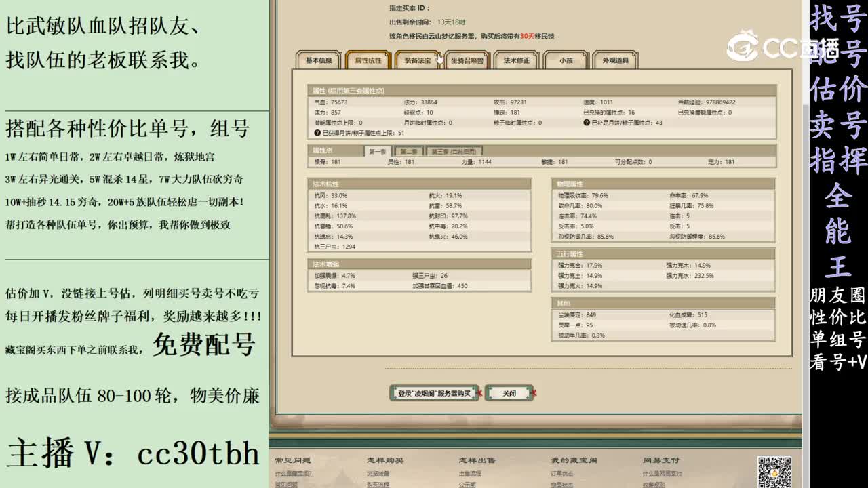This screenshot has width=868, height=488.
Task: Select the 抗封印: 97.7% entry
Action: pyautogui.click(x=448, y=216)
